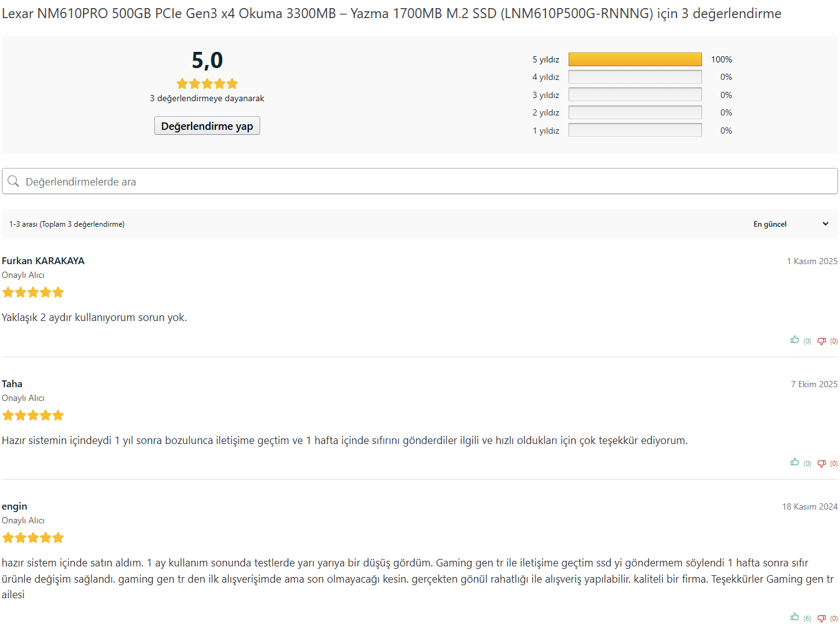Click the date '1 Kasım 2025'
The image size is (840, 632).
[812, 261]
